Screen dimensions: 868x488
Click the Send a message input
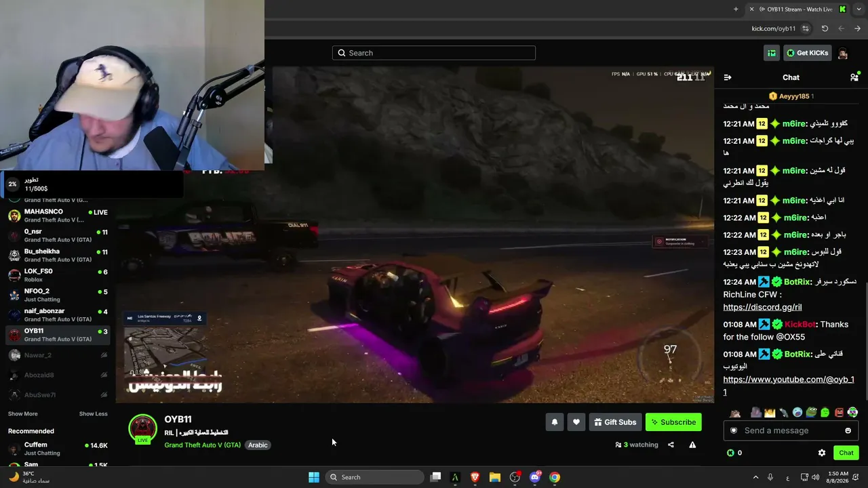point(791,430)
